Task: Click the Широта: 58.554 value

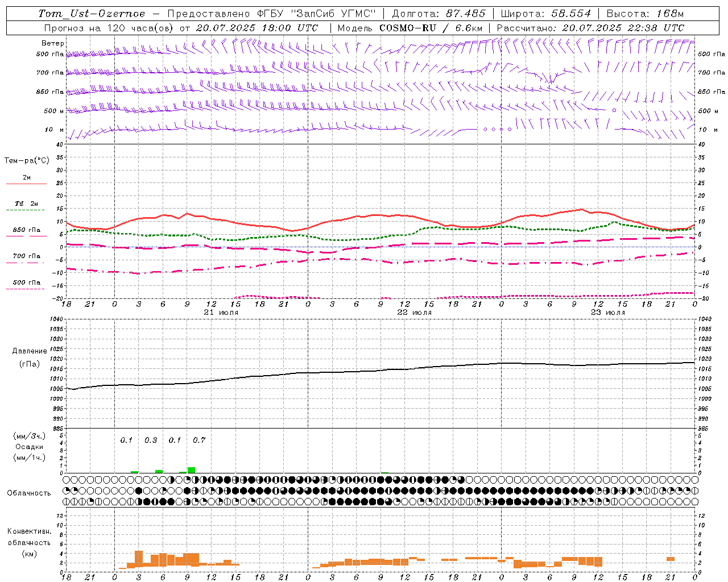Action: pyautogui.click(x=546, y=14)
